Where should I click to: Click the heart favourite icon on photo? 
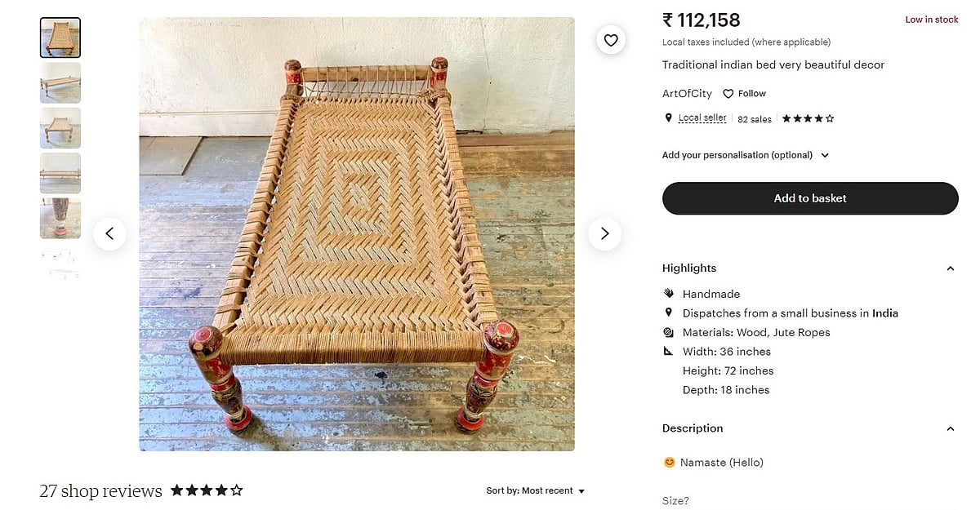pos(611,40)
